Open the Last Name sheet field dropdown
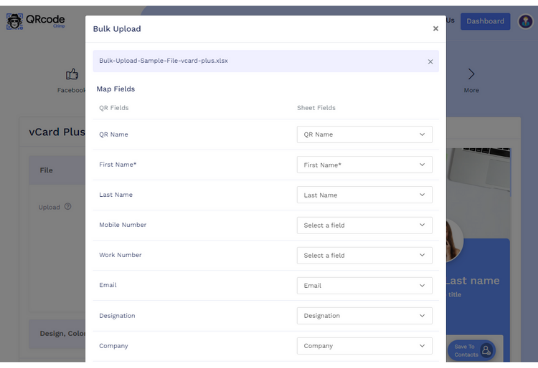 pos(364,195)
